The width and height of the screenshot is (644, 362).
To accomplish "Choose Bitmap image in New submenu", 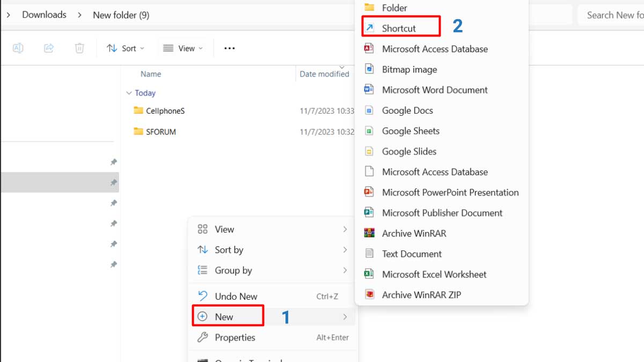I will pyautogui.click(x=442, y=70).
